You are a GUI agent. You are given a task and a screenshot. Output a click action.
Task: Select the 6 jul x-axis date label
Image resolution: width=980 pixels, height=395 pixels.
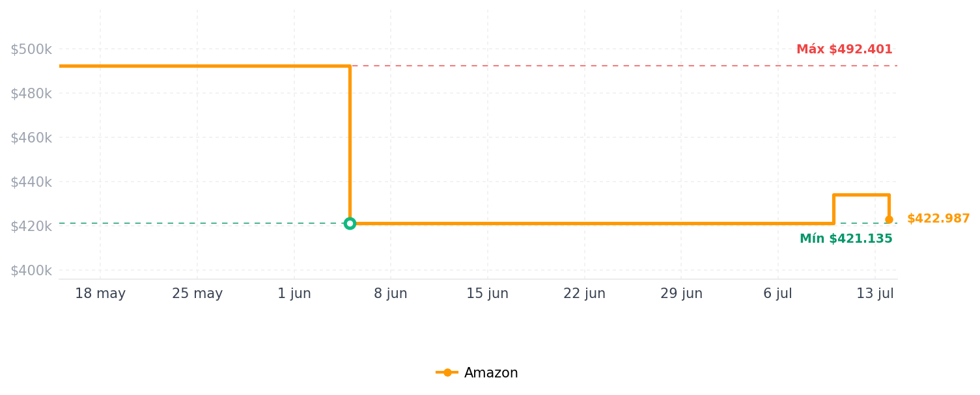tap(778, 293)
